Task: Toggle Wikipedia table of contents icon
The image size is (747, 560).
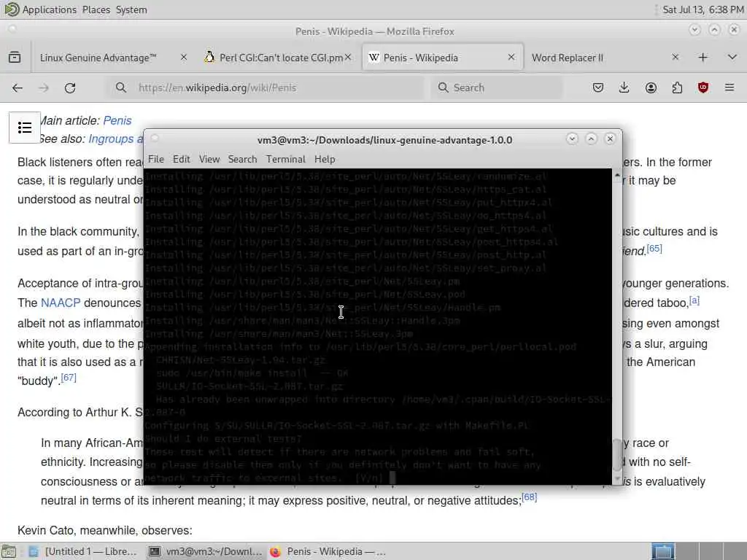Action: click(x=25, y=128)
